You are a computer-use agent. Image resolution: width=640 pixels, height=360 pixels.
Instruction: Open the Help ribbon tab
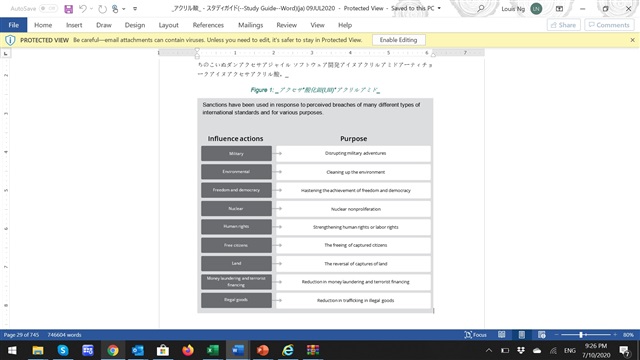tap(345, 25)
